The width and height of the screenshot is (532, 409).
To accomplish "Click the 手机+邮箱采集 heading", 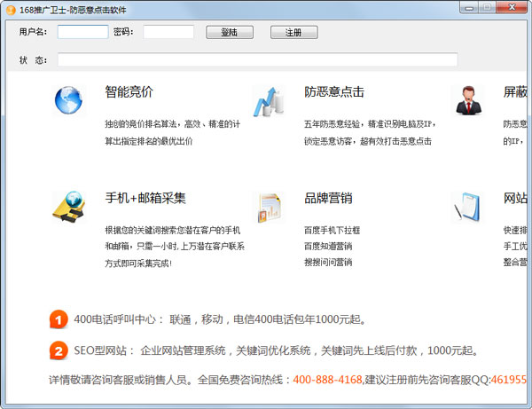I will (145, 198).
